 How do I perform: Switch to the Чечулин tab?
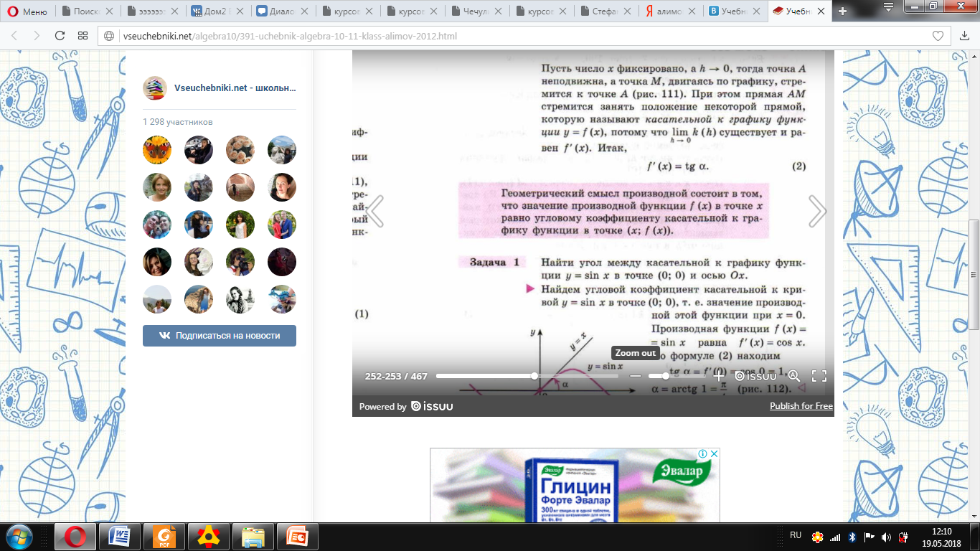[475, 11]
